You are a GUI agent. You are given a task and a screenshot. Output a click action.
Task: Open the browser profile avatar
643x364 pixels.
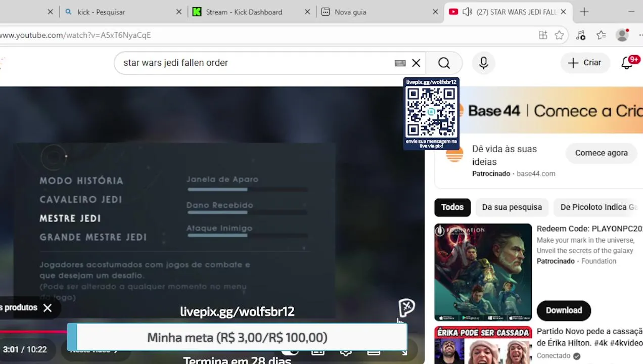point(622,35)
